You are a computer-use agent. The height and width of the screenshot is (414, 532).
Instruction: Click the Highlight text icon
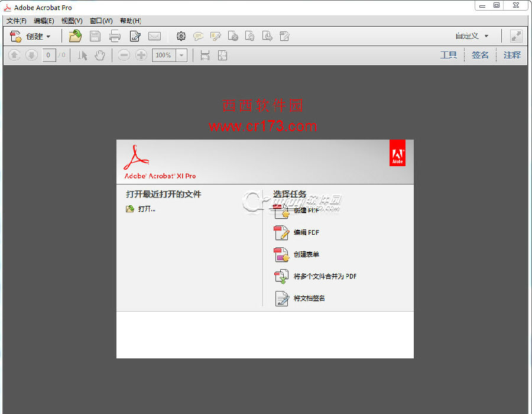[215, 36]
